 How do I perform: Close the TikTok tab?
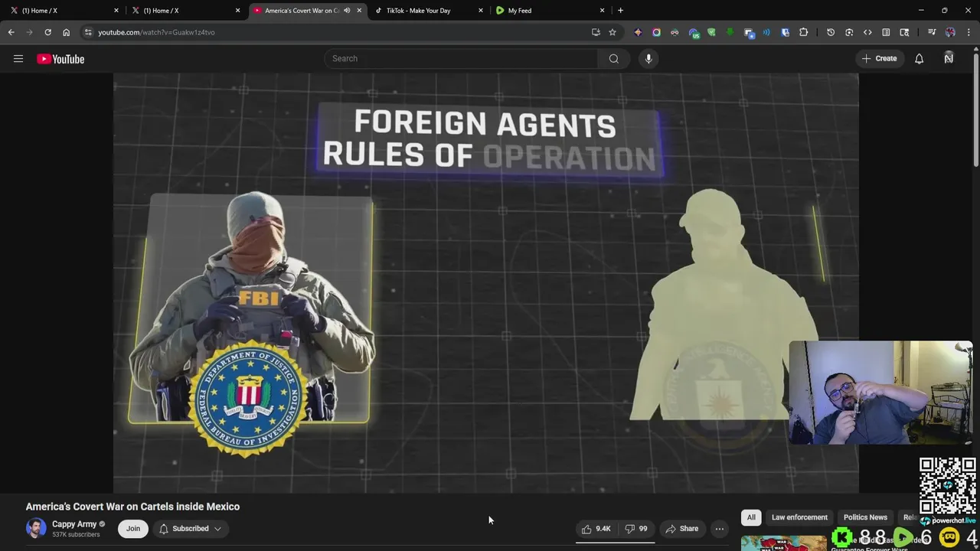(481, 11)
